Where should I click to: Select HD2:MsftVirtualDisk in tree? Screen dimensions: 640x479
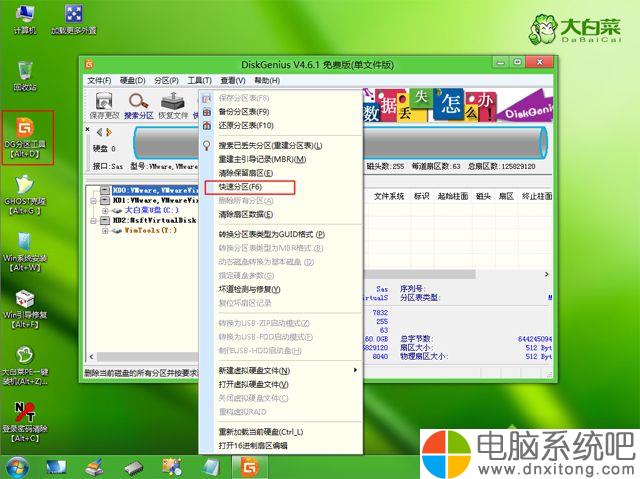click(x=155, y=220)
